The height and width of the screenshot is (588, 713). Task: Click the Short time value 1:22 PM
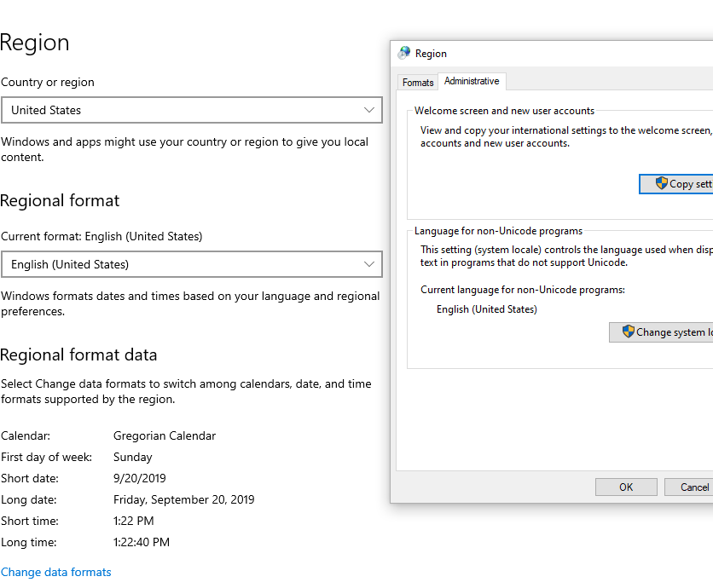point(134,521)
